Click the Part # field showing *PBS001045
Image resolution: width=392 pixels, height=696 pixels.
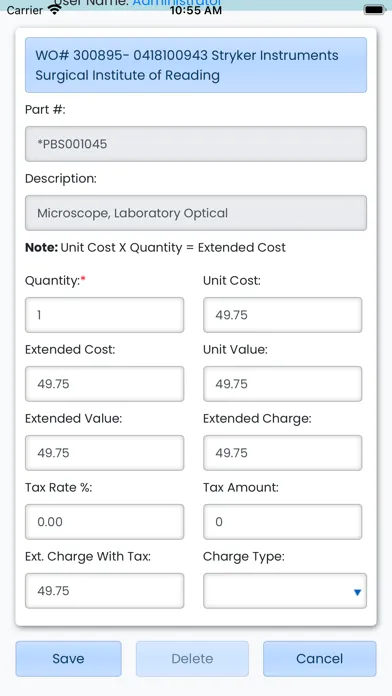[x=196, y=144]
